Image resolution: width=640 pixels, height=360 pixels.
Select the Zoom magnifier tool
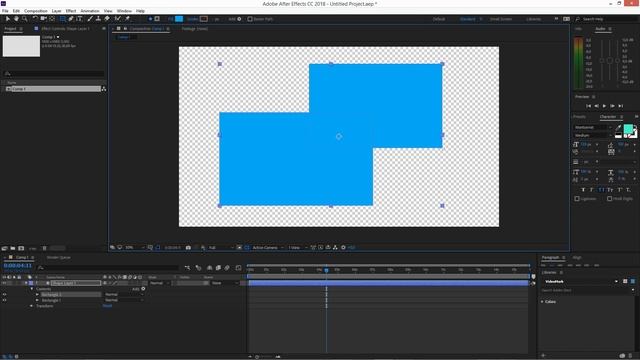tap(24, 19)
